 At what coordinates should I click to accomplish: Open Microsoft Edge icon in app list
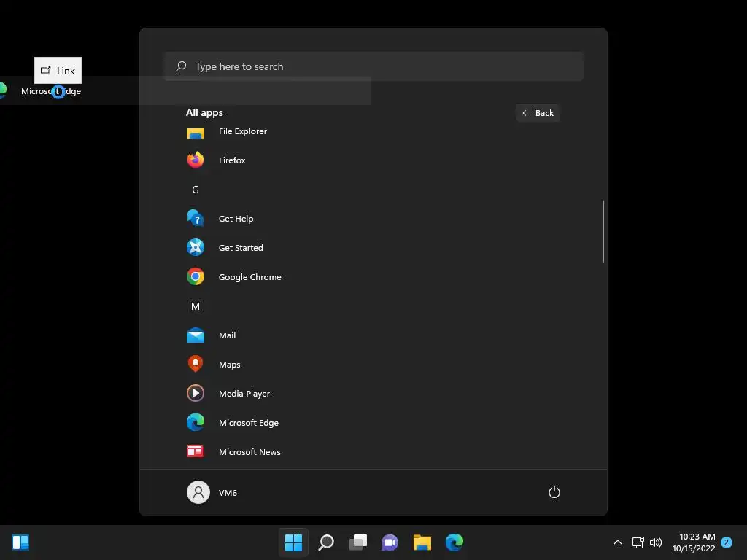click(x=196, y=422)
